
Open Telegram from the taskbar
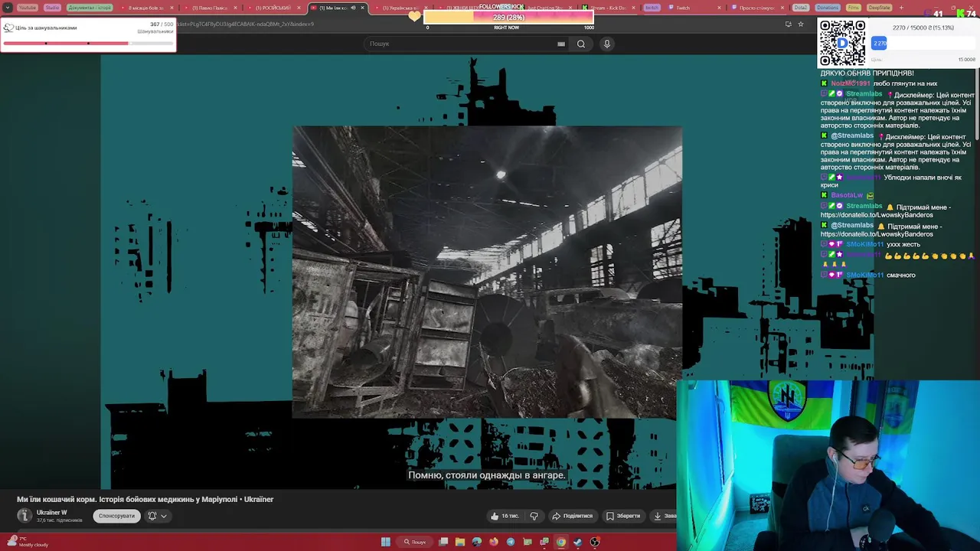coord(511,542)
